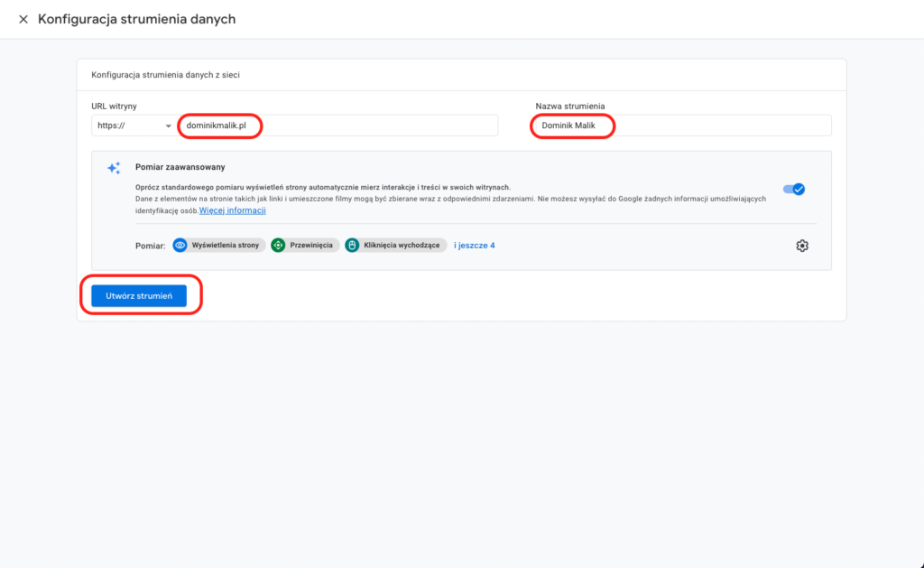This screenshot has height=568, width=924.
Task: Click the blue eye icon for Wyświetlenia strony
Action: pos(180,245)
